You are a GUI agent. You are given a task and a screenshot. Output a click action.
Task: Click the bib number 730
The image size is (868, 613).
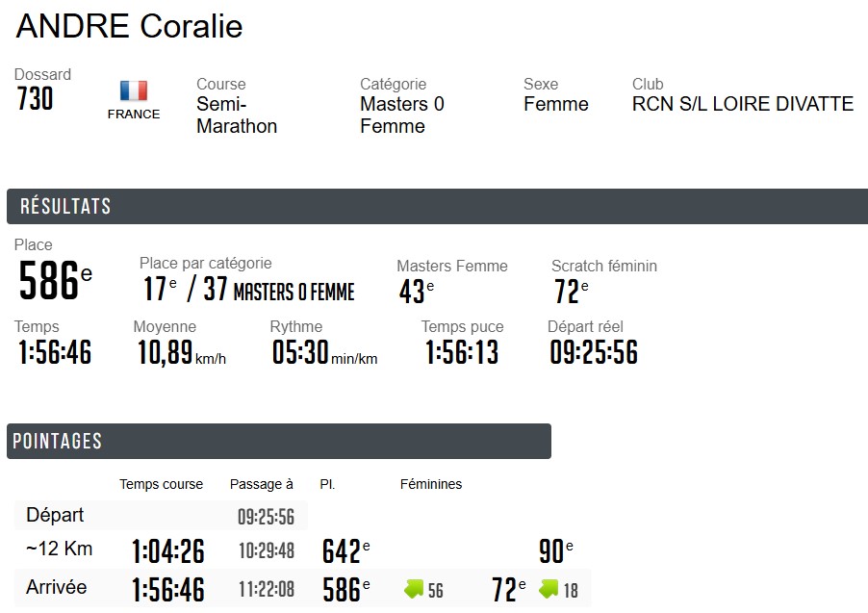[x=36, y=99]
